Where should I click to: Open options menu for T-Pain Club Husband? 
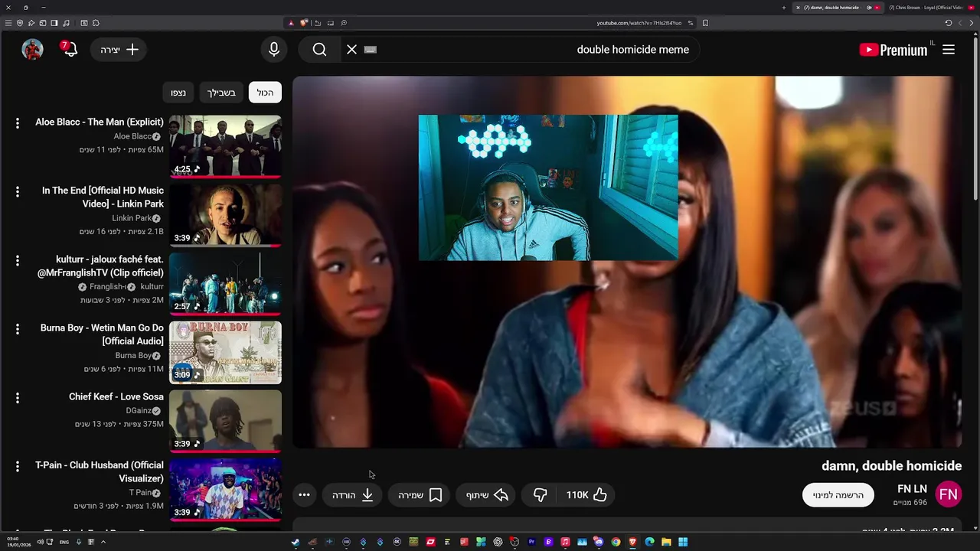click(17, 466)
